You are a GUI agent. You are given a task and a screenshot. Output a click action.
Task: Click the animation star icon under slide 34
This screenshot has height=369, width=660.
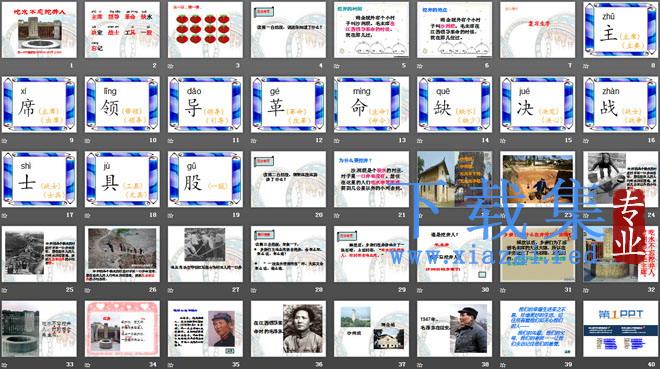[x=88, y=364]
